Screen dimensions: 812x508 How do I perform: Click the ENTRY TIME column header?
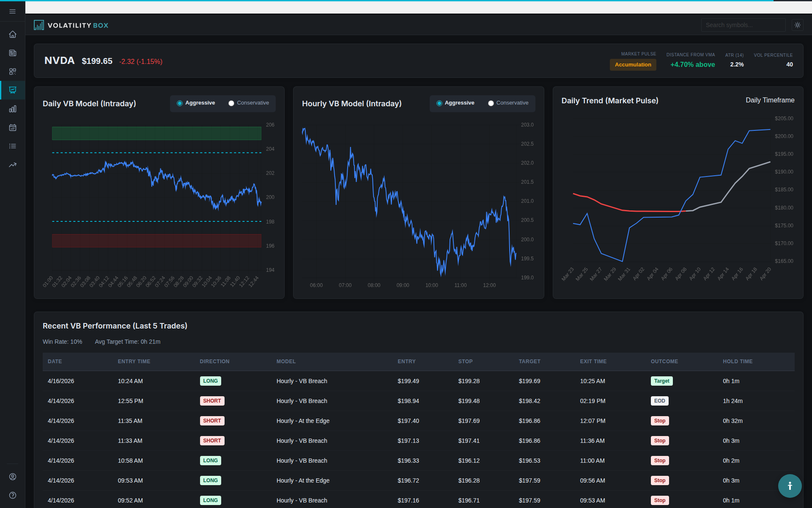tap(134, 362)
